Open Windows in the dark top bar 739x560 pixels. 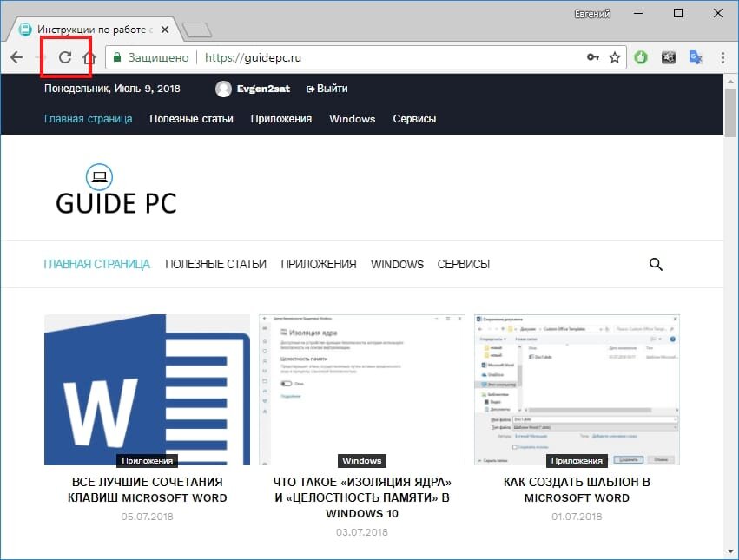(352, 119)
